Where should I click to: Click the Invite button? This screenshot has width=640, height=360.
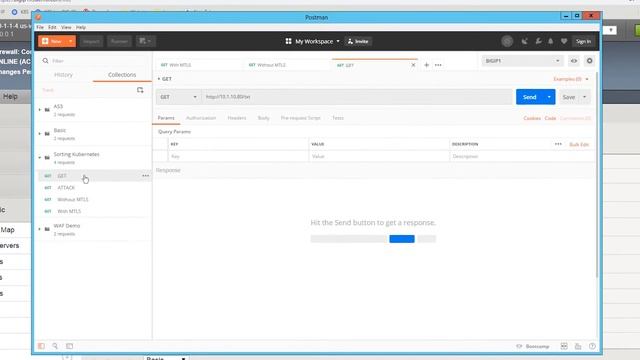pyautogui.click(x=358, y=41)
